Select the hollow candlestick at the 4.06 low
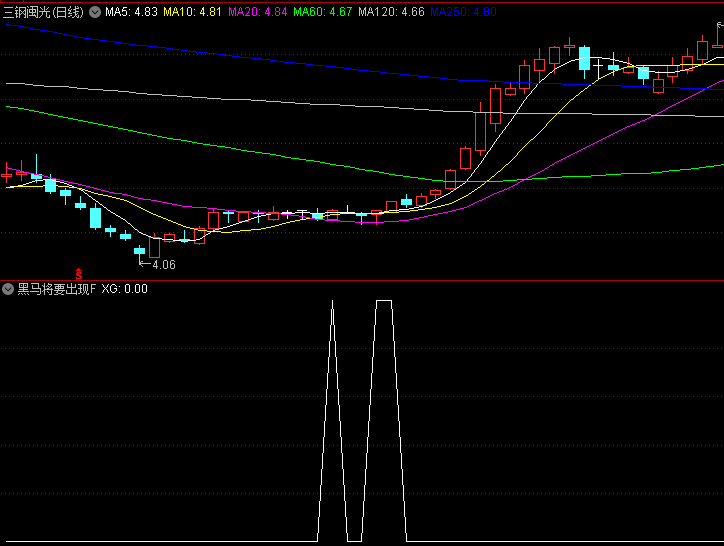 tap(155, 246)
